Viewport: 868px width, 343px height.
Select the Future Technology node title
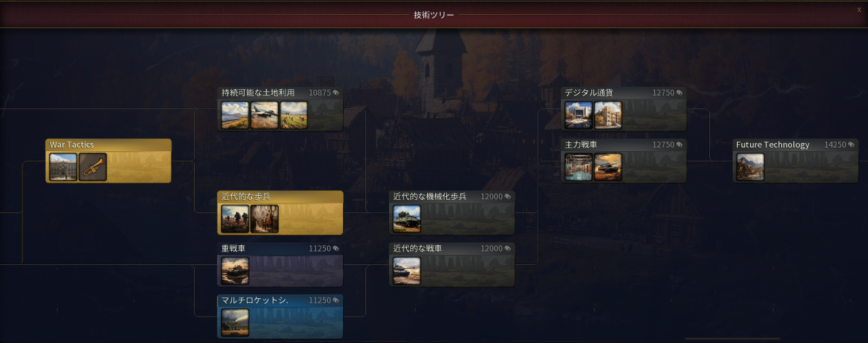click(x=773, y=145)
